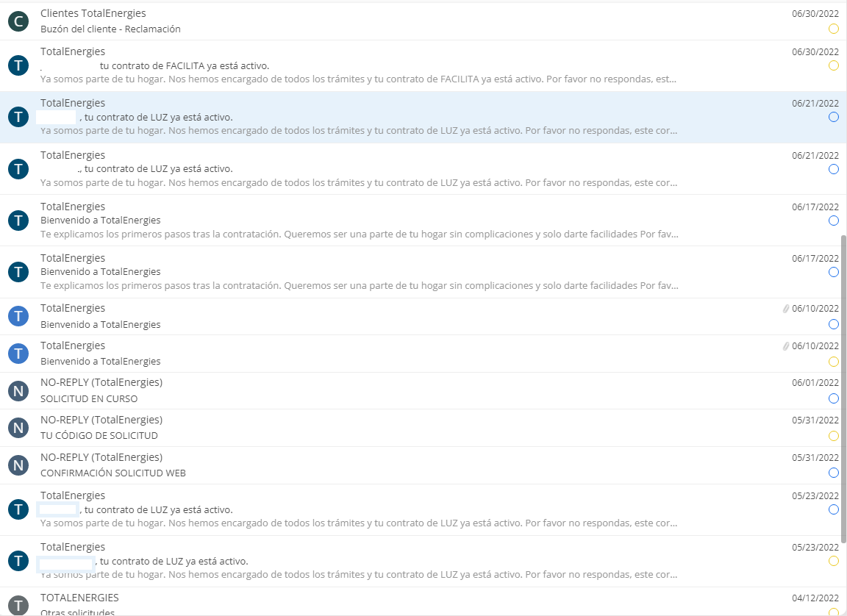
Task: Toggle the blue circle on the CONFIRMACIÓN SOLICITUD WEB email
Action: tap(834, 473)
